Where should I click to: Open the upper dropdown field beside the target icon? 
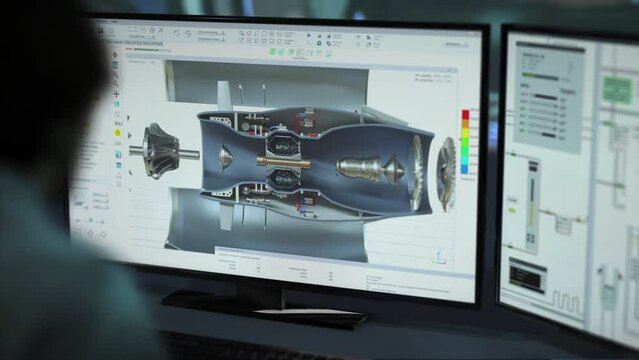pos(211,32)
